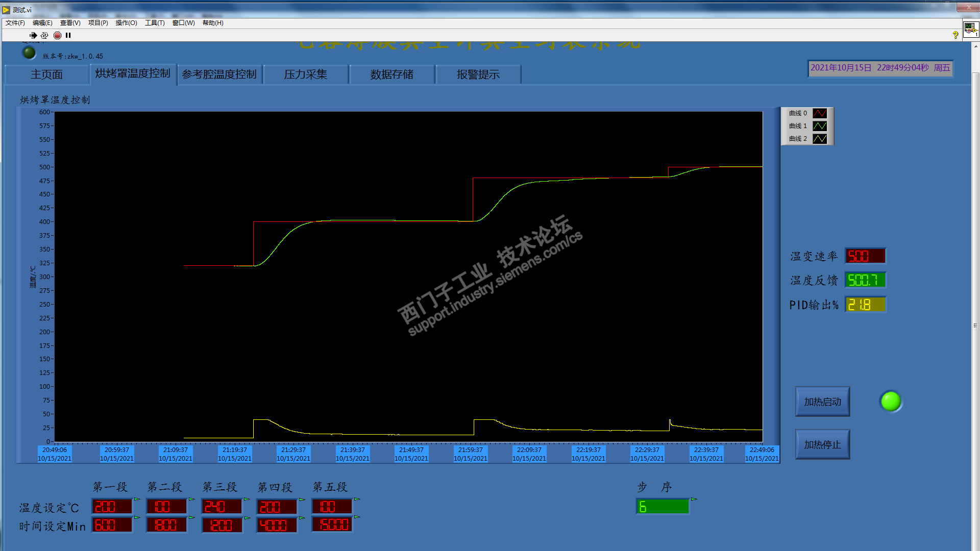Click the Pause execution icon
The image size is (980, 551).
click(68, 35)
